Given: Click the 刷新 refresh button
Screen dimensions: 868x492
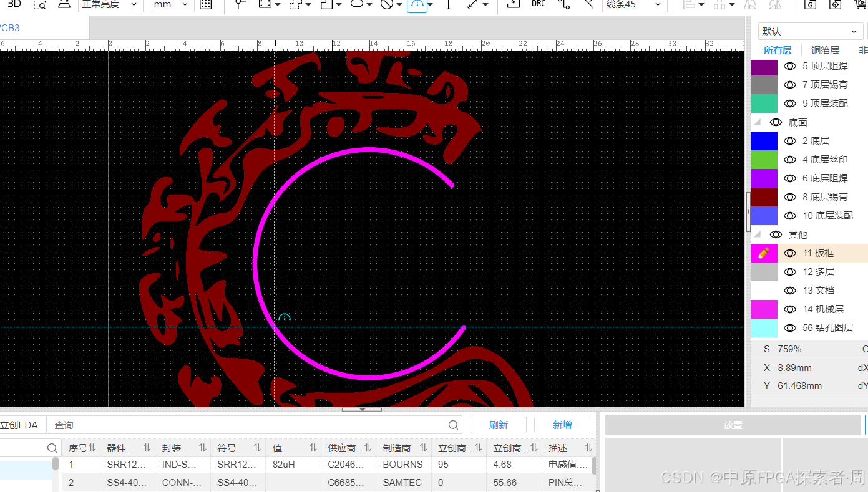Looking at the screenshot, I should (x=499, y=425).
